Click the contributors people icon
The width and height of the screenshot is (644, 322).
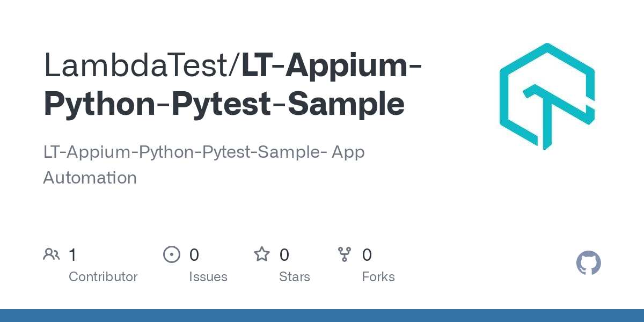(52, 254)
